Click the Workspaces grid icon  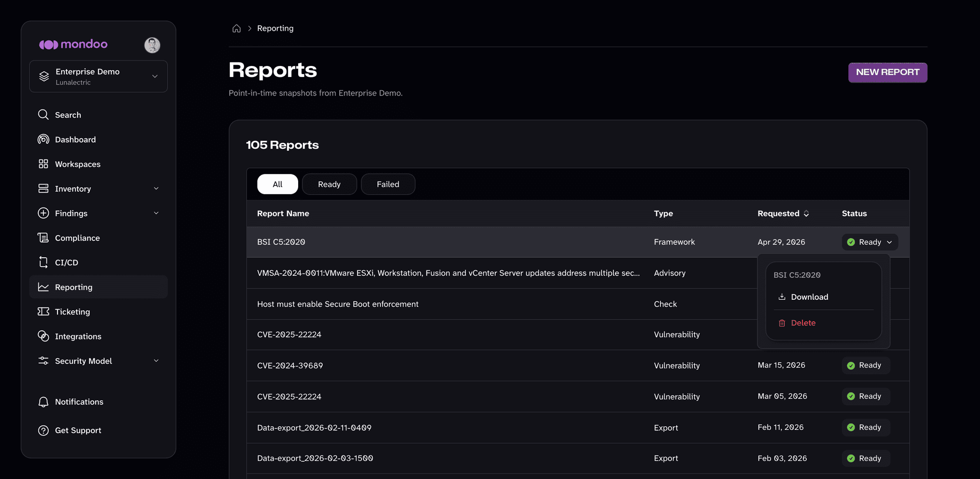[x=44, y=164]
